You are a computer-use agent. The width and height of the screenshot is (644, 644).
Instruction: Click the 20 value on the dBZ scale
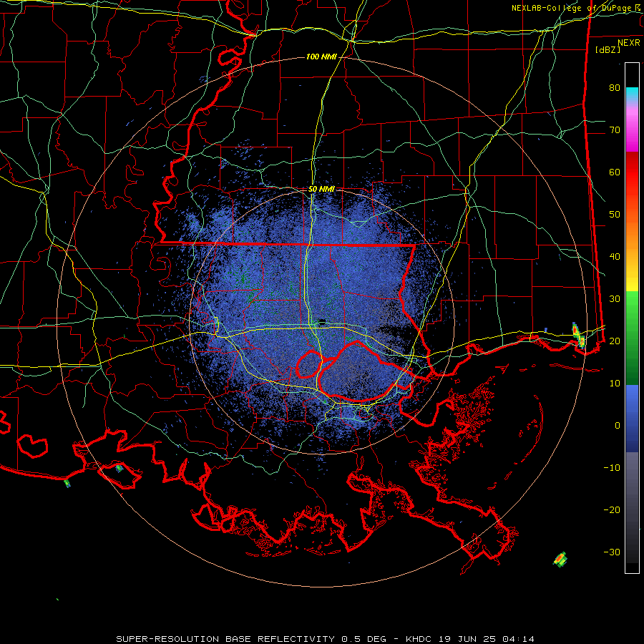coord(615,341)
